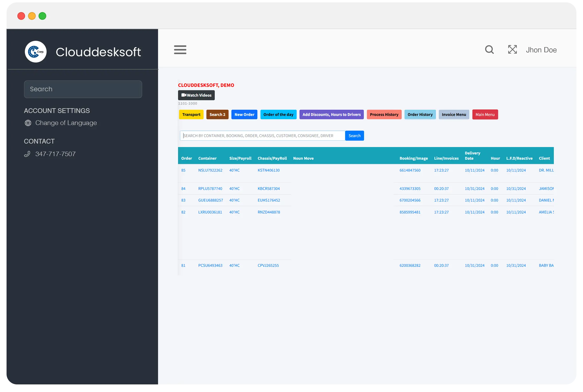583x392 pixels.
Task: Open the Search 2 menu button
Action: point(217,115)
